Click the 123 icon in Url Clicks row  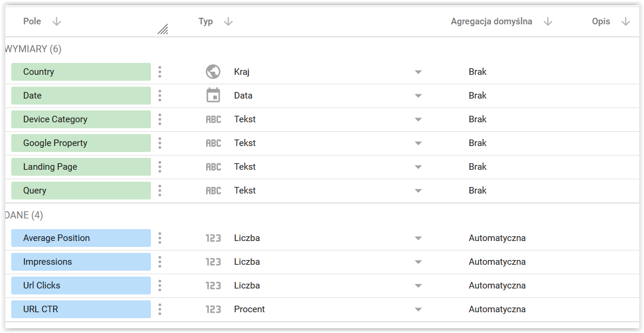(x=213, y=286)
